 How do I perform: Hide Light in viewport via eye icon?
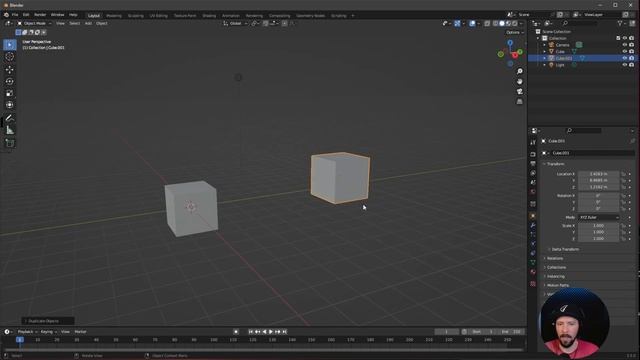pos(624,65)
